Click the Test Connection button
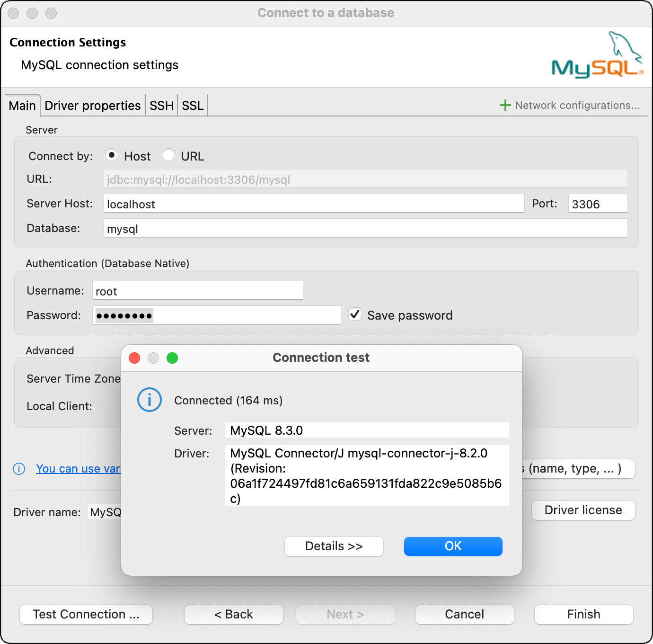Screen dimensions: 653x644 pyautogui.click(x=86, y=614)
